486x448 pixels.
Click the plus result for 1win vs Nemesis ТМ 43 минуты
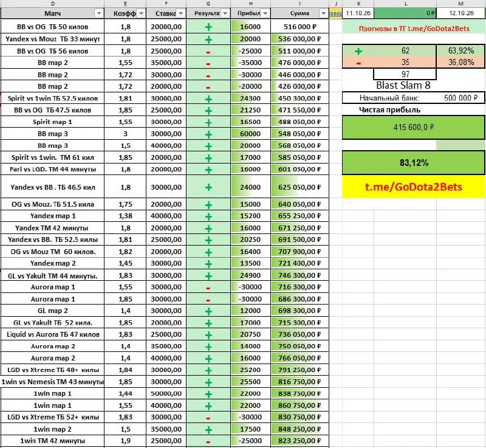(208, 382)
